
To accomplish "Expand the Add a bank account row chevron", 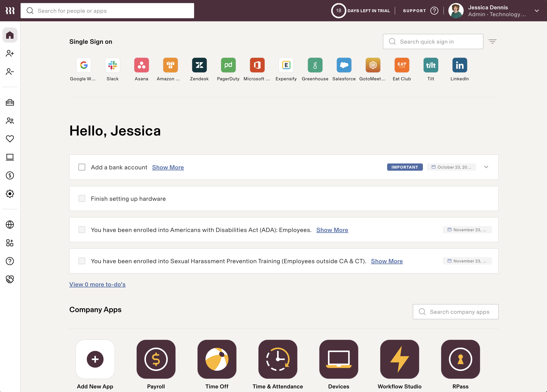I will [486, 167].
